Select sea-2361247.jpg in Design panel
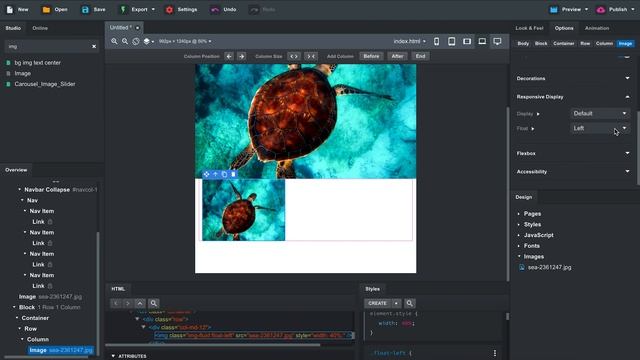Image resolution: width=640 pixels, height=360 pixels. point(549,267)
